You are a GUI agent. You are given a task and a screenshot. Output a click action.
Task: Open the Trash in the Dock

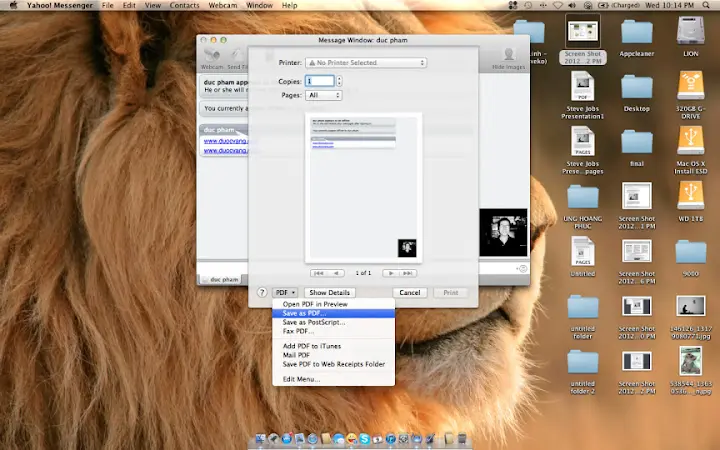pyautogui.click(x=463, y=439)
